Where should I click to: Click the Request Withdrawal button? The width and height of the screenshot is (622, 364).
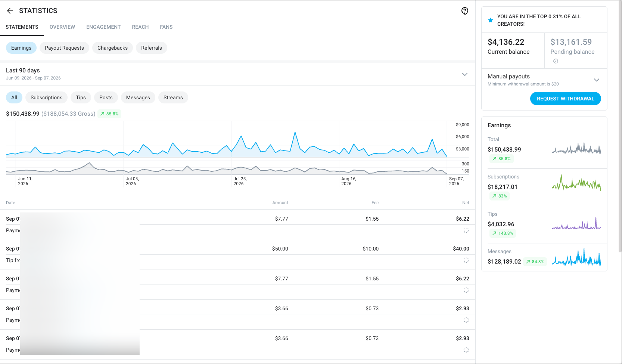click(566, 99)
